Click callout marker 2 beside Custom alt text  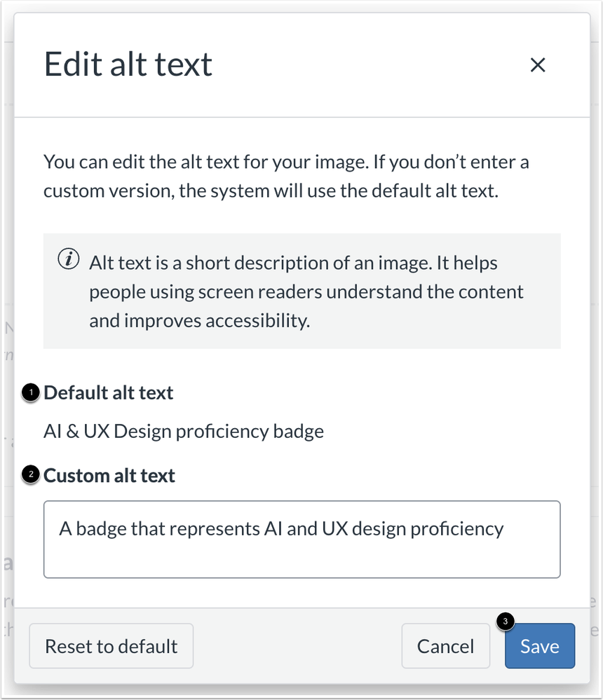[30, 475]
